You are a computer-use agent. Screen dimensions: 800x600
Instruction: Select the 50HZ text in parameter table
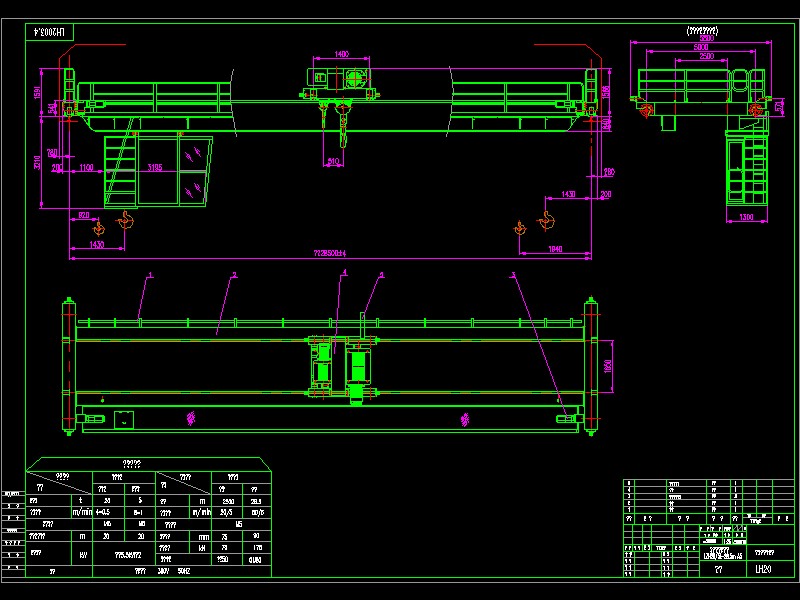point(184,571)
